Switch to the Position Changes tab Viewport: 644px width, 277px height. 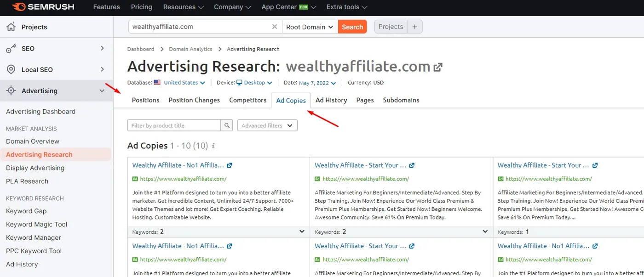point(194,100)
